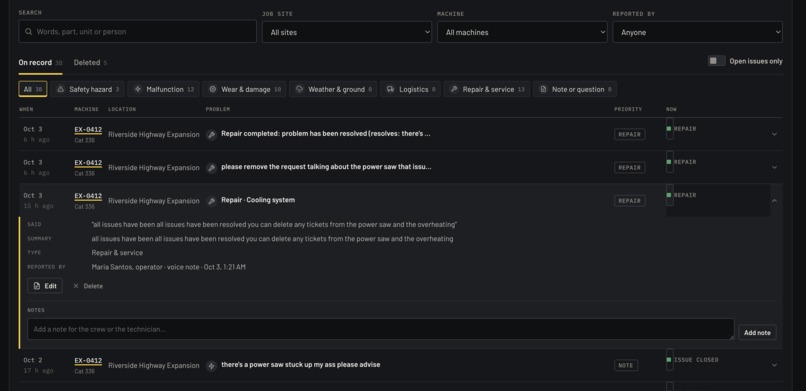Open the All sites job site dropdown
The width and height of the screenshot is (806, 391).
[347, 32]
